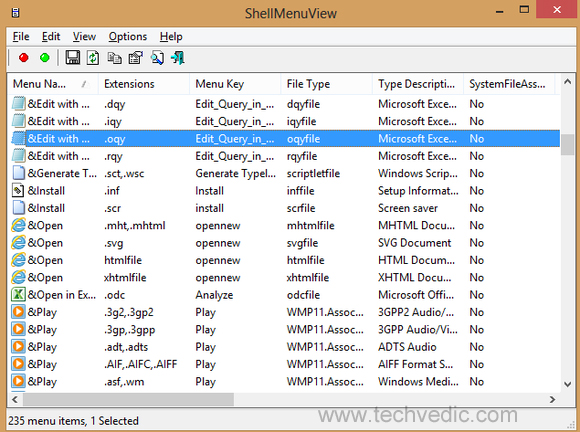
Task: Click the vertical scrollbar thumb
Action: pos(567,144)
